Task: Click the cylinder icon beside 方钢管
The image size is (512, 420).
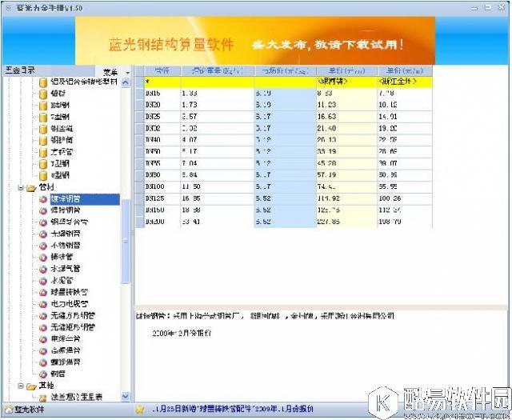Action: pos(42,152)
